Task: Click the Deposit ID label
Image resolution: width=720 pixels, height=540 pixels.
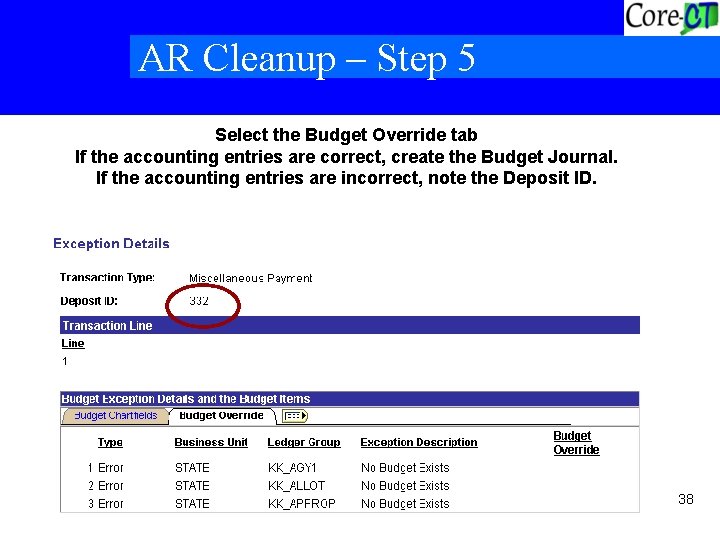Action: coord(89,301)
